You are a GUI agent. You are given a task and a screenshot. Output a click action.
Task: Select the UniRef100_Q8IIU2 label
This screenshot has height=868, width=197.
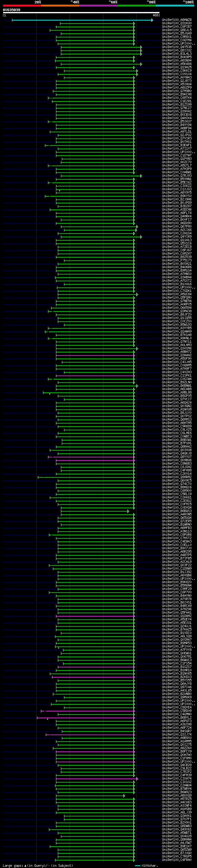(177, 50)
